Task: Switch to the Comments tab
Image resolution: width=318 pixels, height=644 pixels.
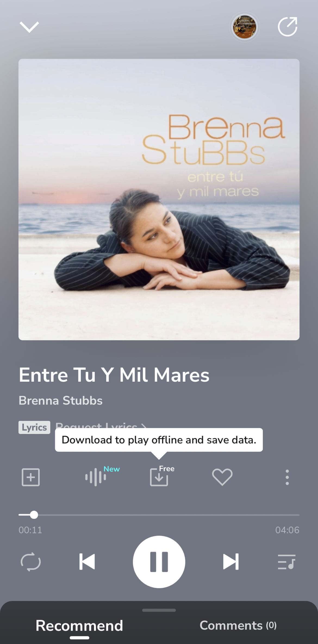Action: pos(238,625)
